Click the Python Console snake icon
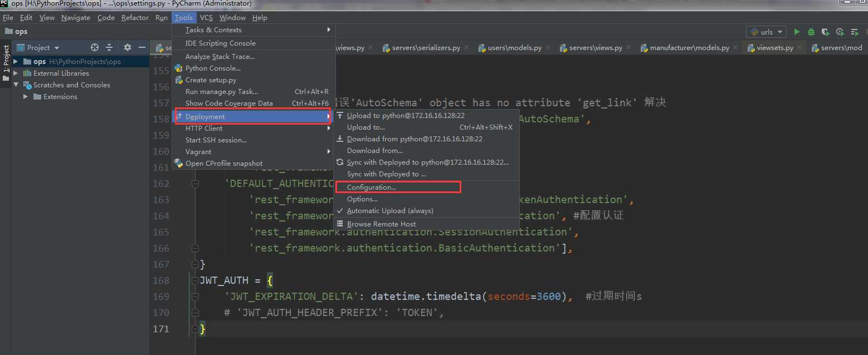This screenshot has height=355, width=868. pos(179,68)
